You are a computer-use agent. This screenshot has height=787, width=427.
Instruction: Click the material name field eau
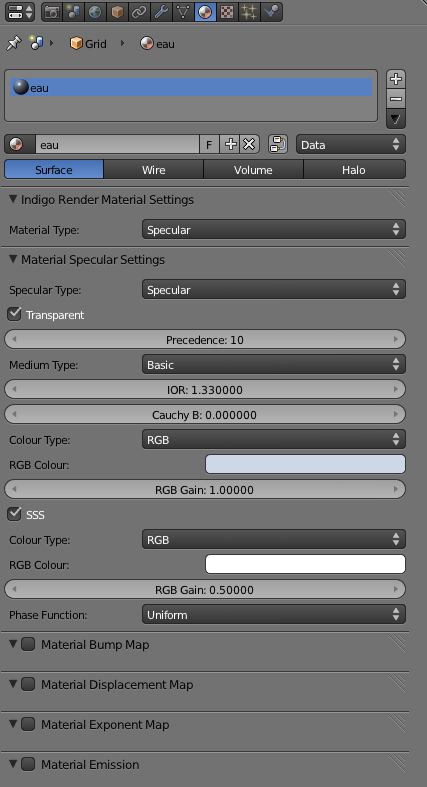[117, 145]
